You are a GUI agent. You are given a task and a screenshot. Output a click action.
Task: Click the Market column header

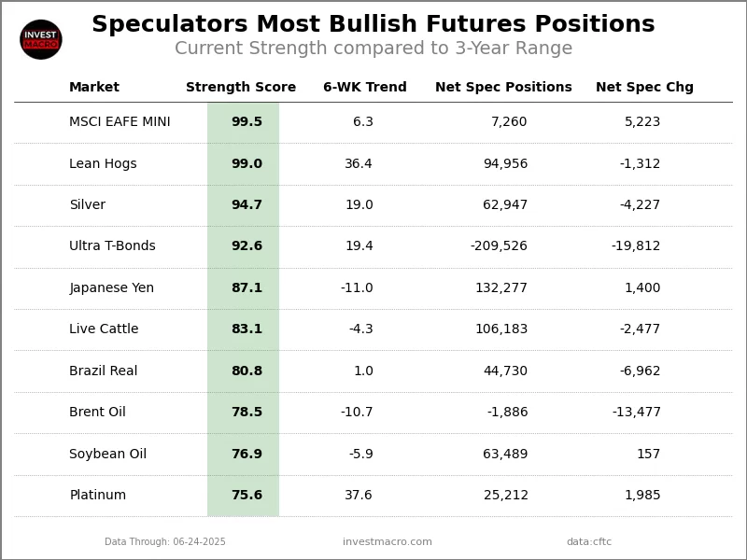(x=94, y=88)
